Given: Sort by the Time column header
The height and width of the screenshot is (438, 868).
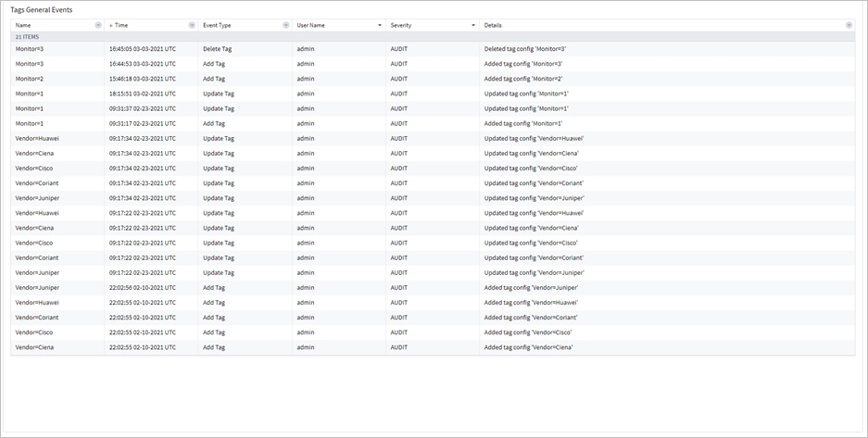Looking at the screenshot, I should click(121, 25).
